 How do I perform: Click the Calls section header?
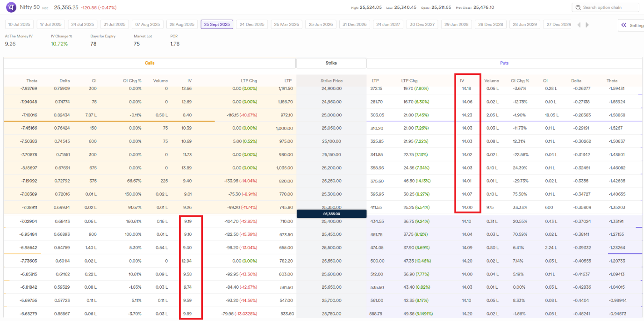point(150,63)
